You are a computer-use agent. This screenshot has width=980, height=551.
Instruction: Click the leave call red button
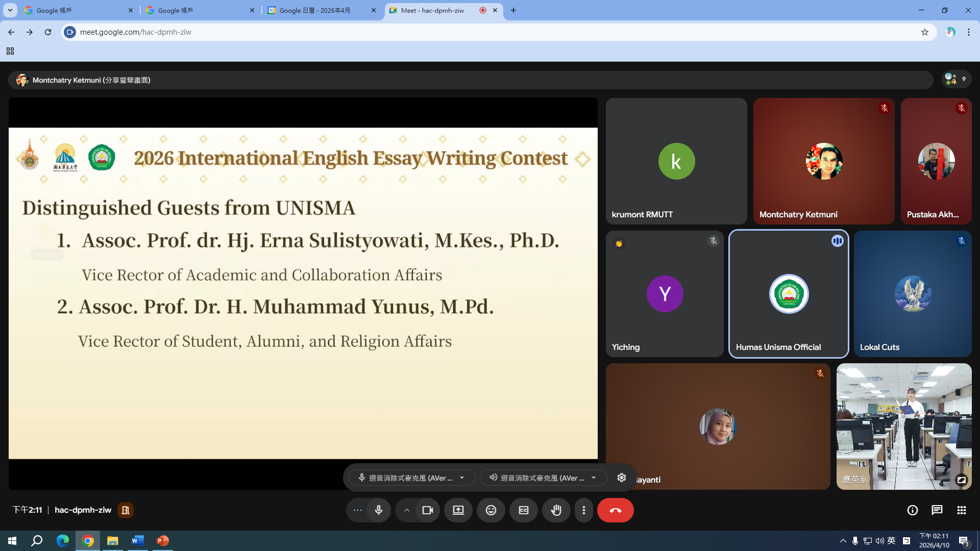(615, 510)
